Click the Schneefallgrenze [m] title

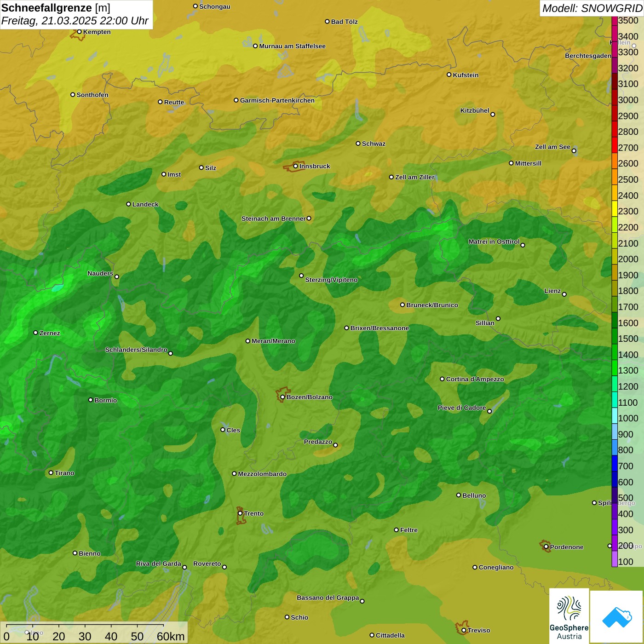pos(56,8)
